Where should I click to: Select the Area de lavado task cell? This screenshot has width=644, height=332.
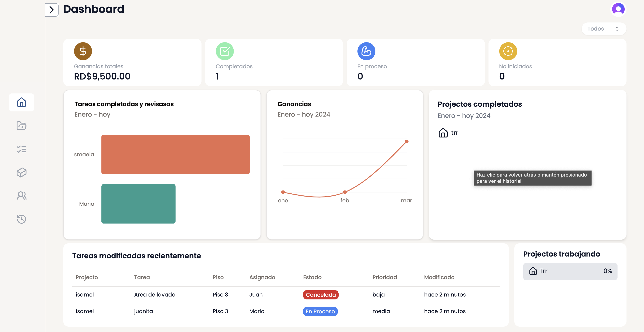155,294
